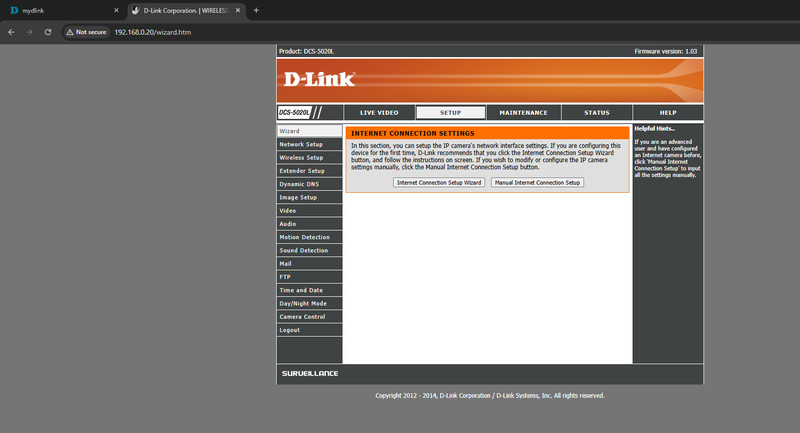Click the Copyright 2012 - 2014 footer text
The image size is (800, 433).
pyautogui.click(x=490, y=396)
